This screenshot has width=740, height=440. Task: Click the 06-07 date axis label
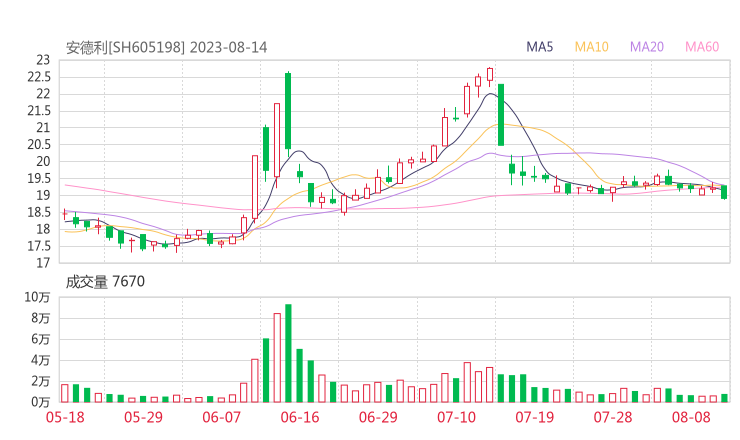click(221, 417)
